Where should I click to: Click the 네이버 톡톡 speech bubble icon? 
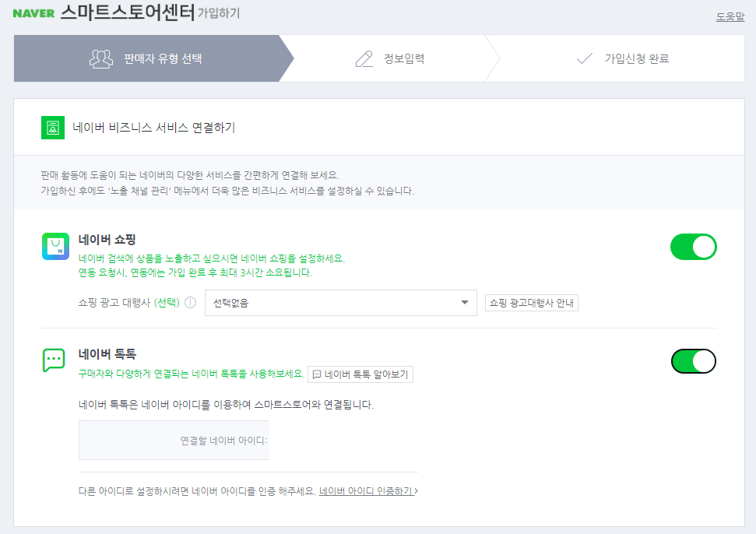tap(54, 360)
